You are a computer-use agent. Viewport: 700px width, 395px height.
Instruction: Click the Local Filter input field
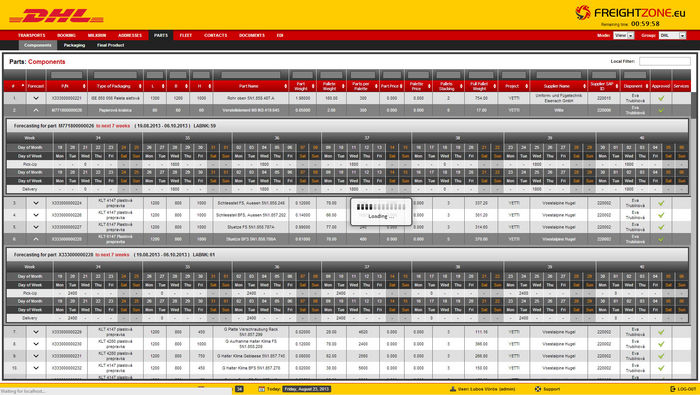(x=664, y=61)
